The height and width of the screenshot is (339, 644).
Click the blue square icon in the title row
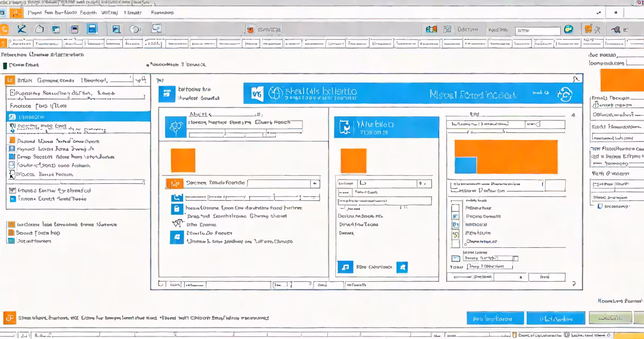[x=3, y=13]
